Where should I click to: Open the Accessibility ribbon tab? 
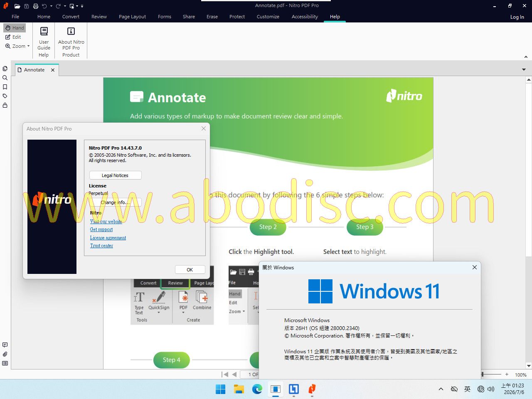coord(305,17)
